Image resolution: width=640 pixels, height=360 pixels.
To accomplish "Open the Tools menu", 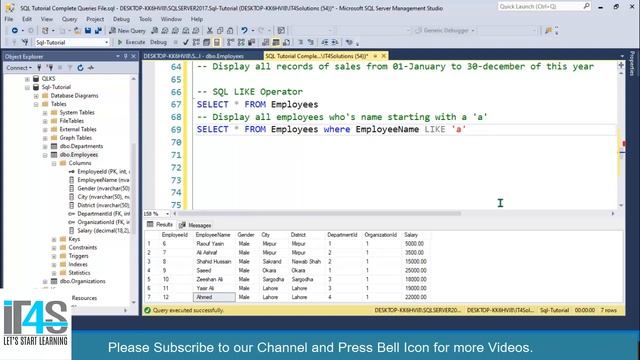I will tap(145, 19).
